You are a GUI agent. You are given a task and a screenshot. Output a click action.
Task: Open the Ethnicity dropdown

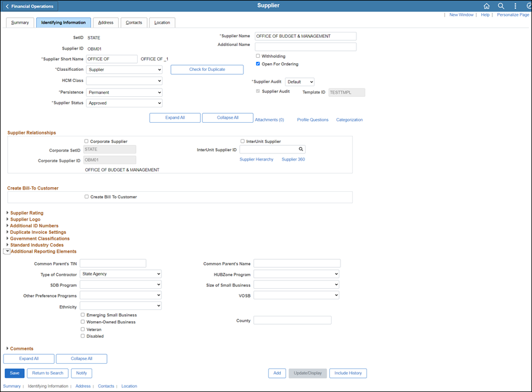coord(121,306)
